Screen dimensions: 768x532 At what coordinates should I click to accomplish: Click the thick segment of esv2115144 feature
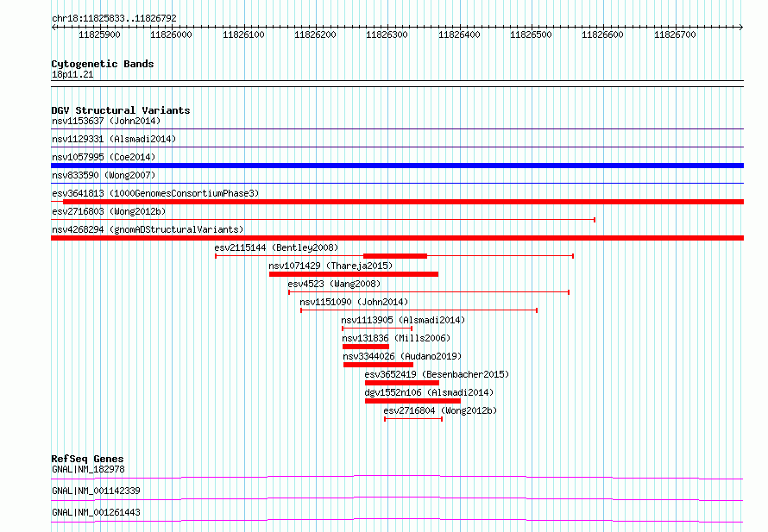(395, 256)
